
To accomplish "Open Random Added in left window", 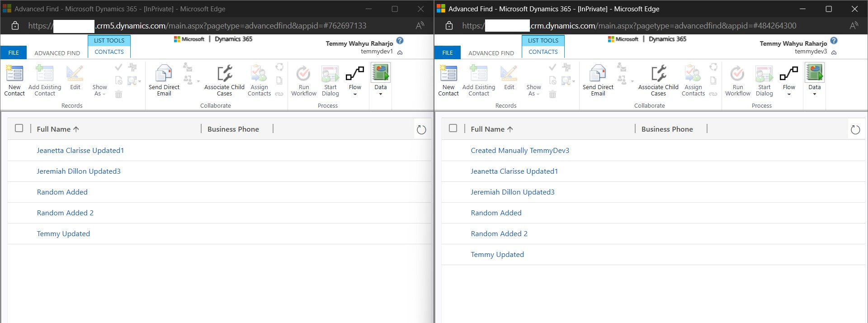I will [62, 192].
